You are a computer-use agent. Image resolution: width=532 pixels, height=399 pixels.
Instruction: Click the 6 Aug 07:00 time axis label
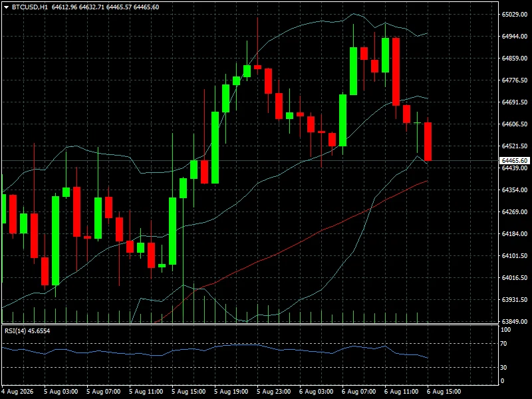tap(359, 392)
